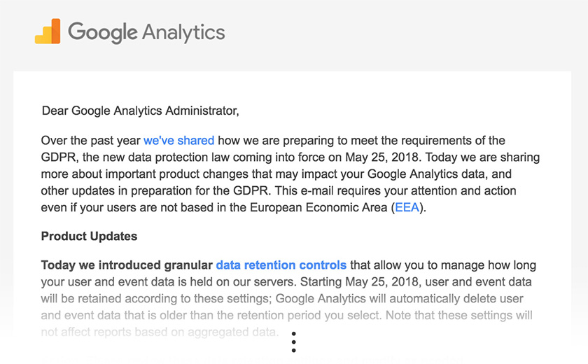Click the orange Google Analytics bar-chart logo

click(48, 31)
